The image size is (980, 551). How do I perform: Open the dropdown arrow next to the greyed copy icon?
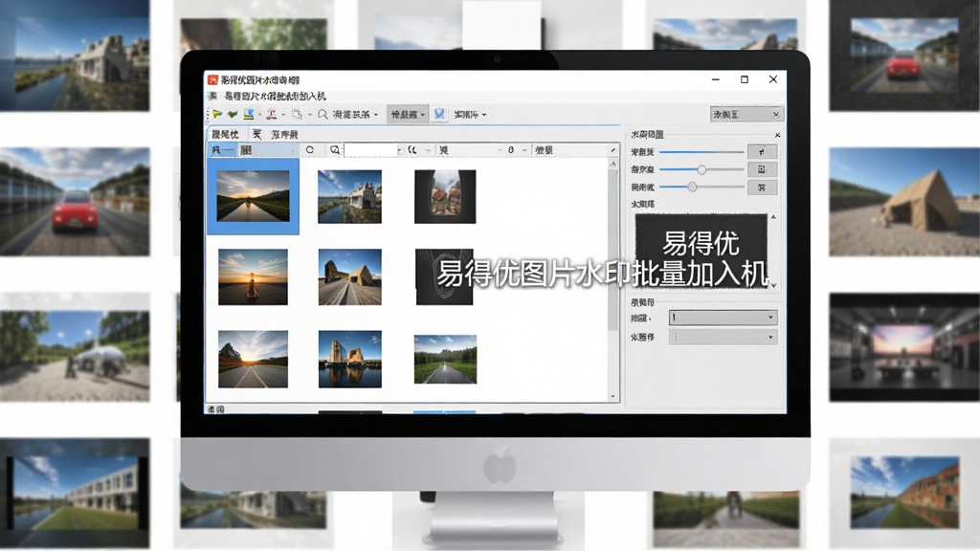point(309,115)
